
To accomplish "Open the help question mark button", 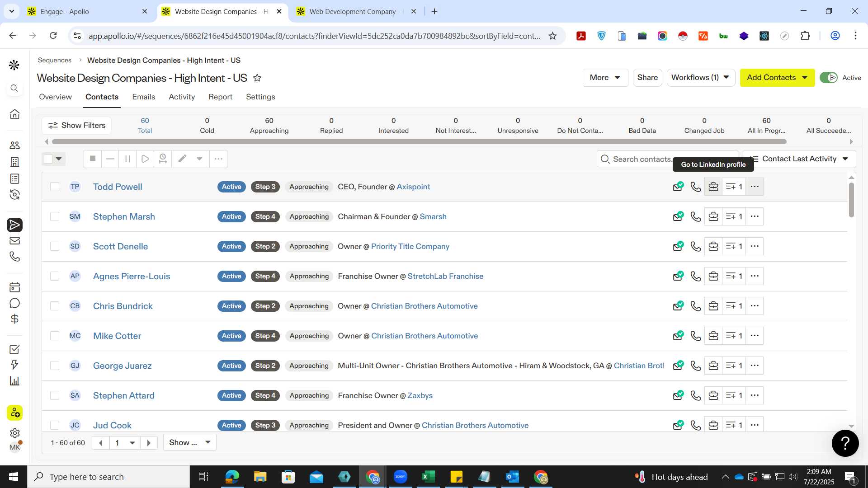I will pos(845,443).
